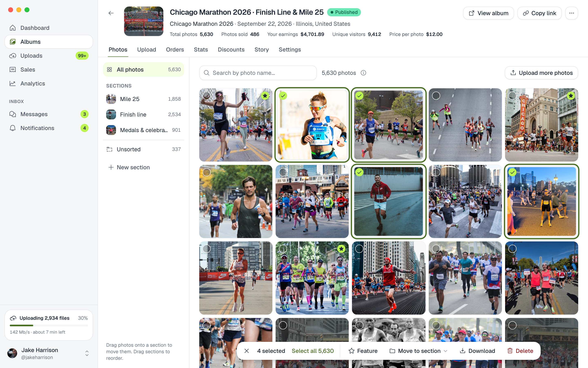588x368 pixels.
Task: Go back using the left arrow icon
Action: point(111,13)
